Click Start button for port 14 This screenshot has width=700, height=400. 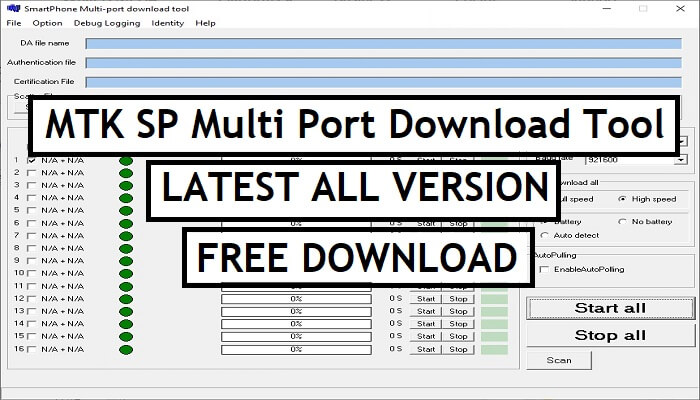pyautogui.click(x=426, y=324)
